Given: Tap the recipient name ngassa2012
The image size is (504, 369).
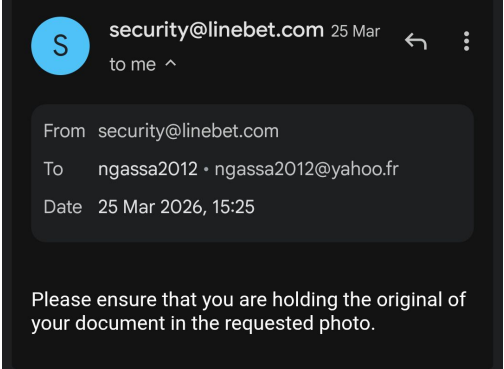Looking at the screenshot, I should click(148, 169).
